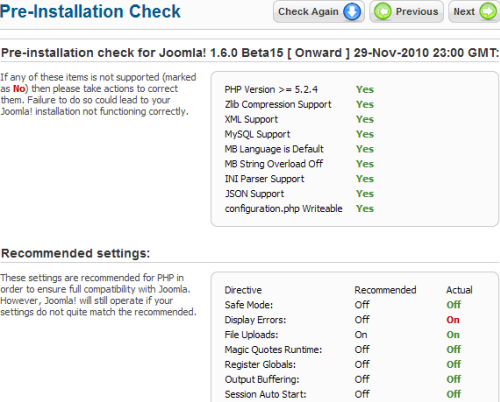Click the green actual Off for Session Auto Start
The image size is (500, 402).
[454, 394]
